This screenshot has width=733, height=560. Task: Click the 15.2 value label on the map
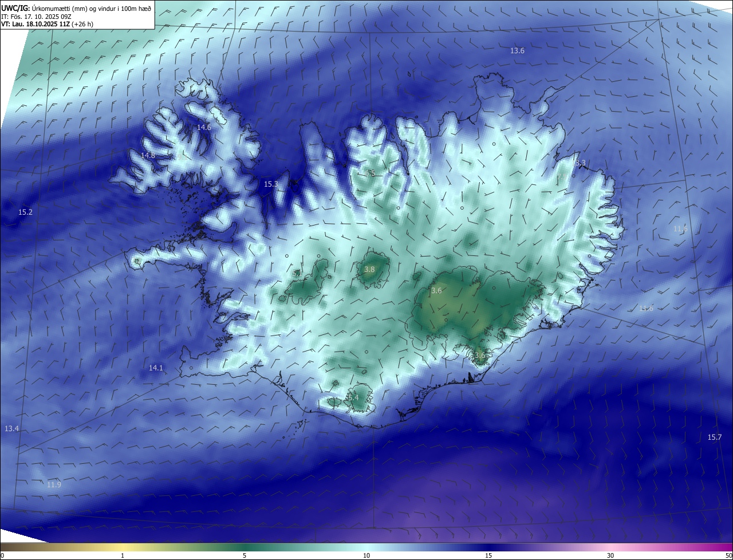[25, 212]
